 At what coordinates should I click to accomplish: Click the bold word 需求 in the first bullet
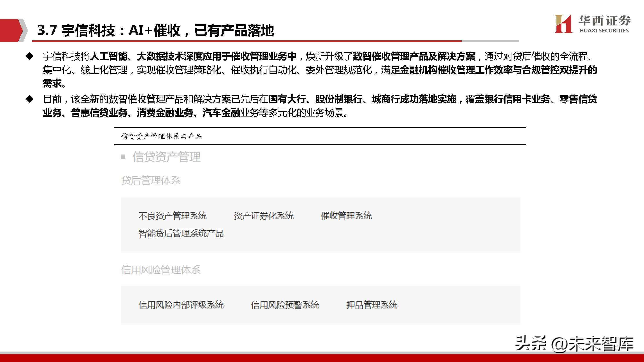pyautogui.click(x=52, y=83)
